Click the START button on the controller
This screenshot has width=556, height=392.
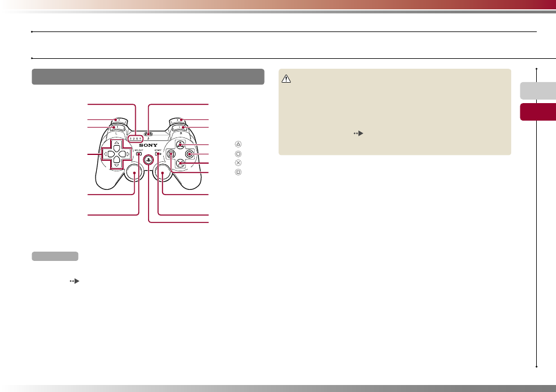158,154
